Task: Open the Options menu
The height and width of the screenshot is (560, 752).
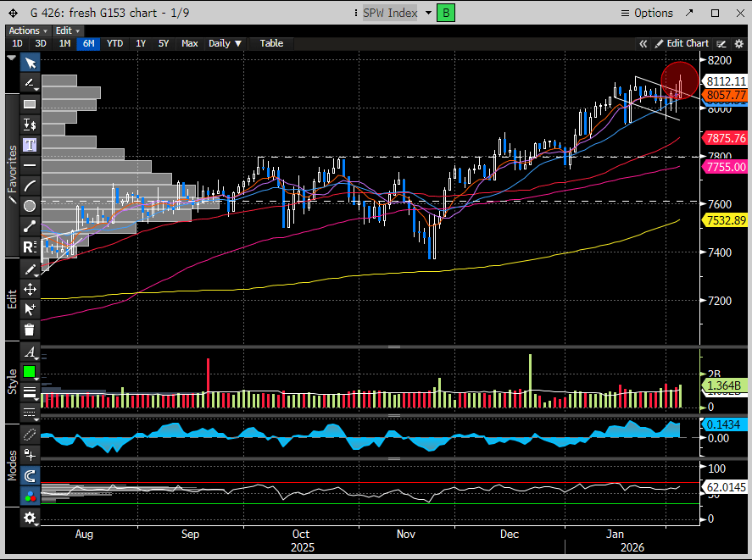Action: [x=647, y=13]
